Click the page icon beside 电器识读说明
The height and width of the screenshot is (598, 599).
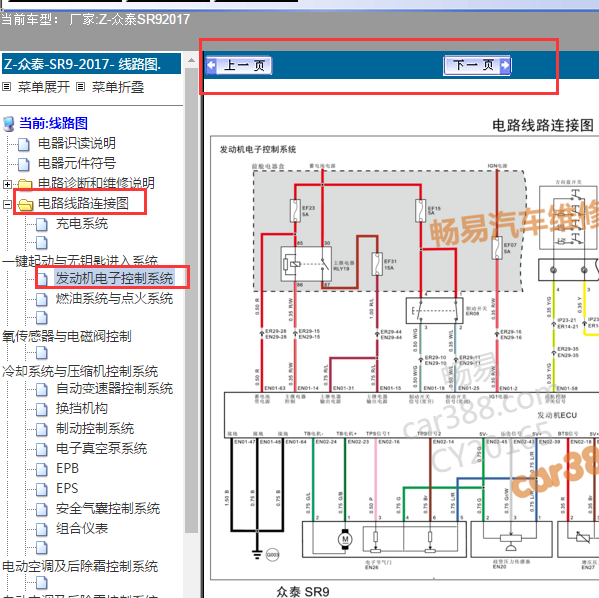pos(24,144)
